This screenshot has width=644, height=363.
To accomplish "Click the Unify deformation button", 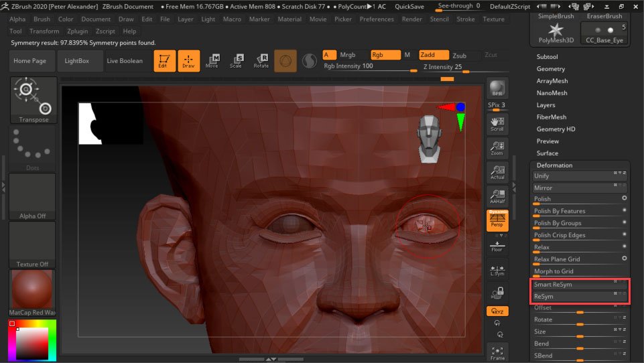I will [579, 175].
